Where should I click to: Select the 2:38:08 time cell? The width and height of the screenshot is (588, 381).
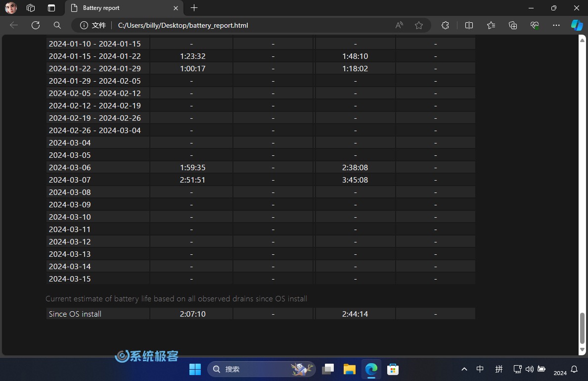click(355, 167)
